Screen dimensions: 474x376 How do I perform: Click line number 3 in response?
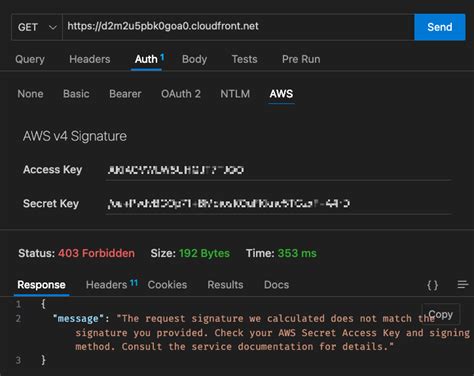(x=18, y=360)
